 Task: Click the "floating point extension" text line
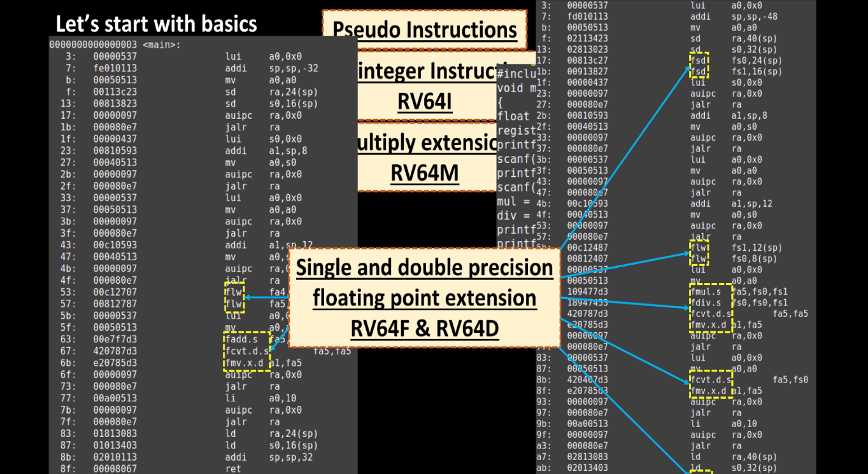425,298
